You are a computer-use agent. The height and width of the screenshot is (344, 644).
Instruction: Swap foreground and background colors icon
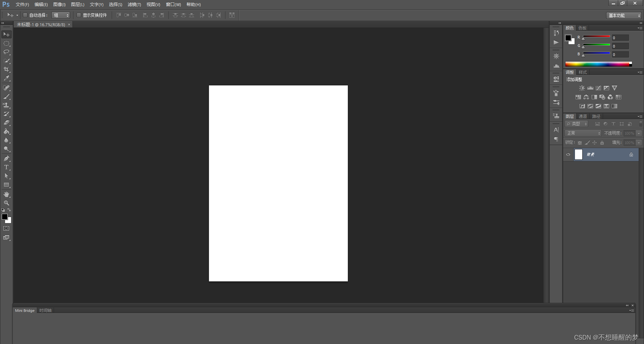(x=9, y=210)
